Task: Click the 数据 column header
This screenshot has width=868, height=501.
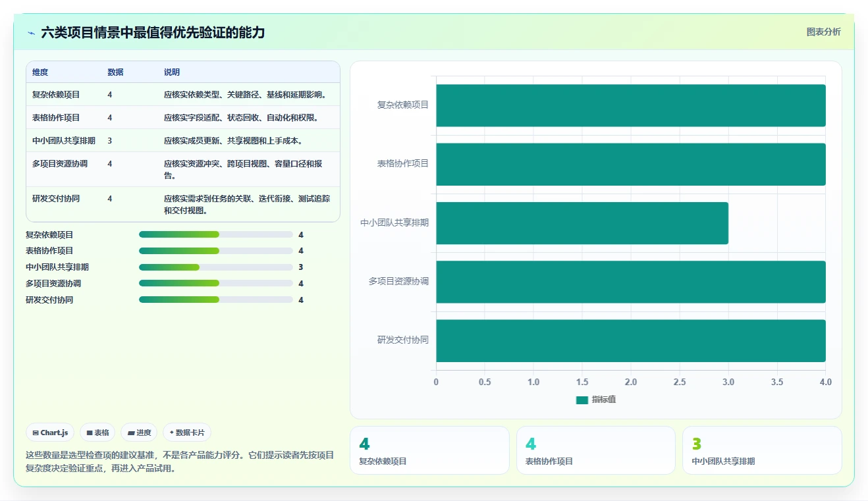Action: (115, 72)
